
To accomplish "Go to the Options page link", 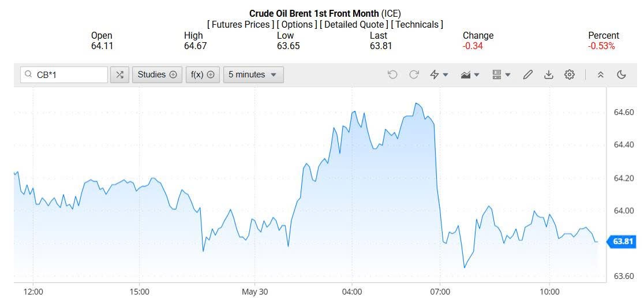I will tap(297, 24).
